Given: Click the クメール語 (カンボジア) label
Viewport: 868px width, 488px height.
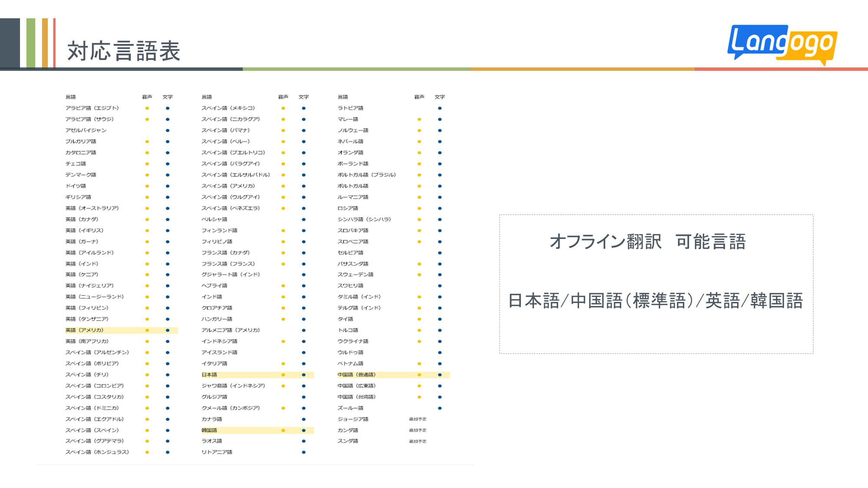Looking at the screenshot, I should pyautogui.click(x=231, y=408).
